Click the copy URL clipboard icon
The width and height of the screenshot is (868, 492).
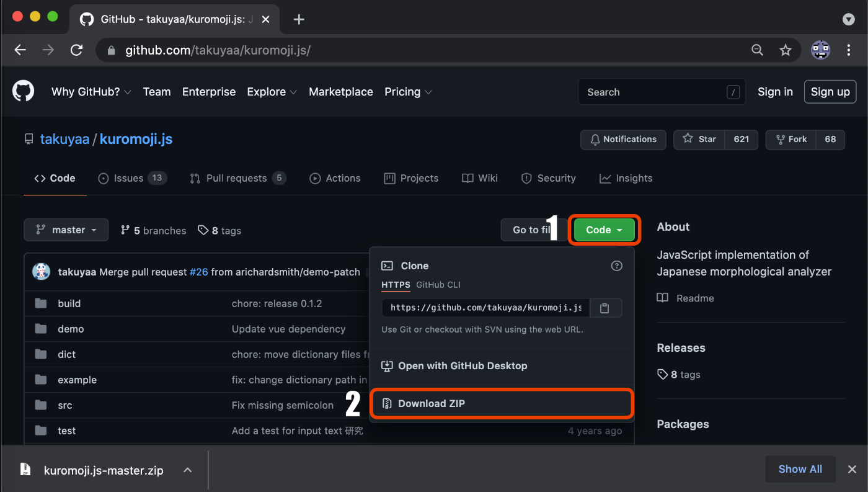click(x=606, y=308)
